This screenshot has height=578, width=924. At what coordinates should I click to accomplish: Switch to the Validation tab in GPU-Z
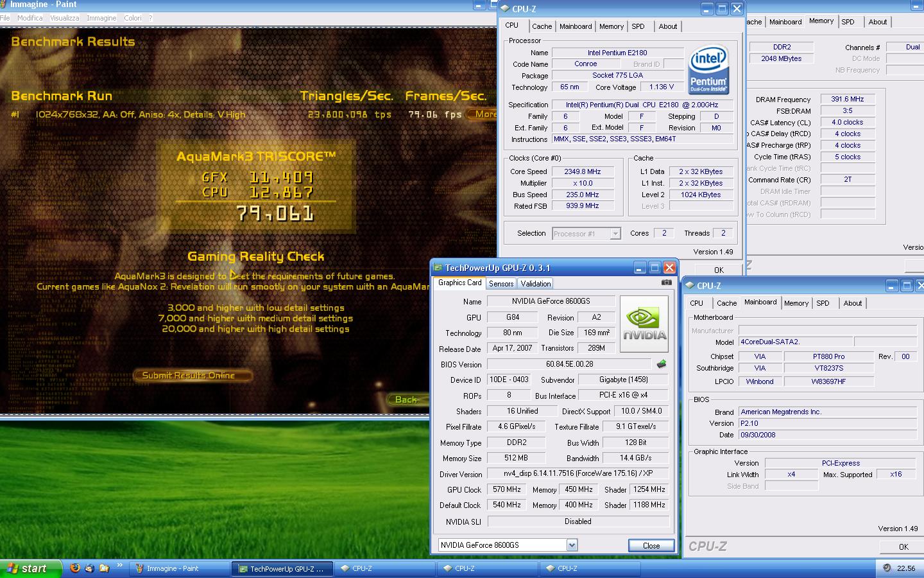point(536,284)
